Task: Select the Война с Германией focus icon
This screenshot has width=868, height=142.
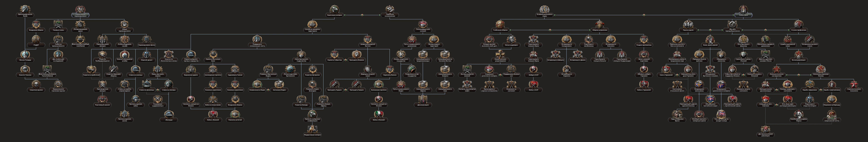Action: click(x=644, y=84)
